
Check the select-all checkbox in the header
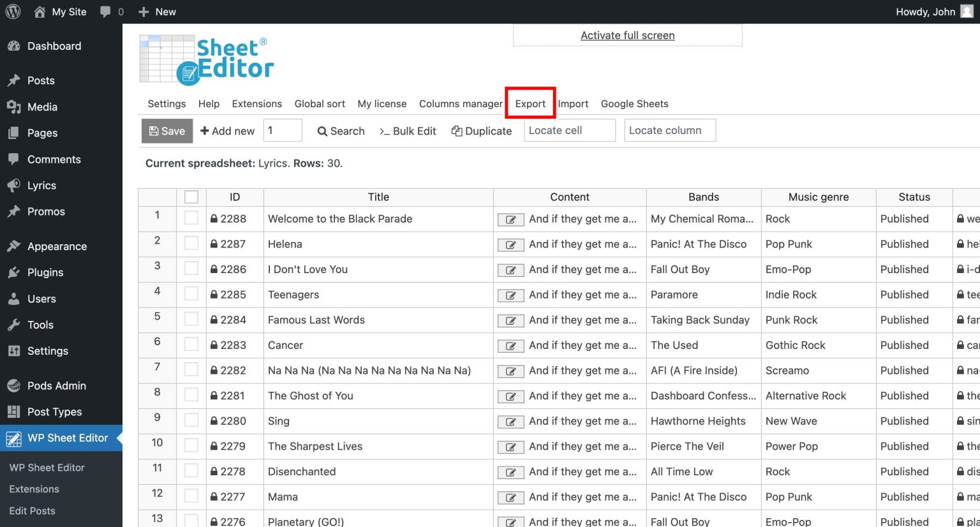(x=191, y=197)
